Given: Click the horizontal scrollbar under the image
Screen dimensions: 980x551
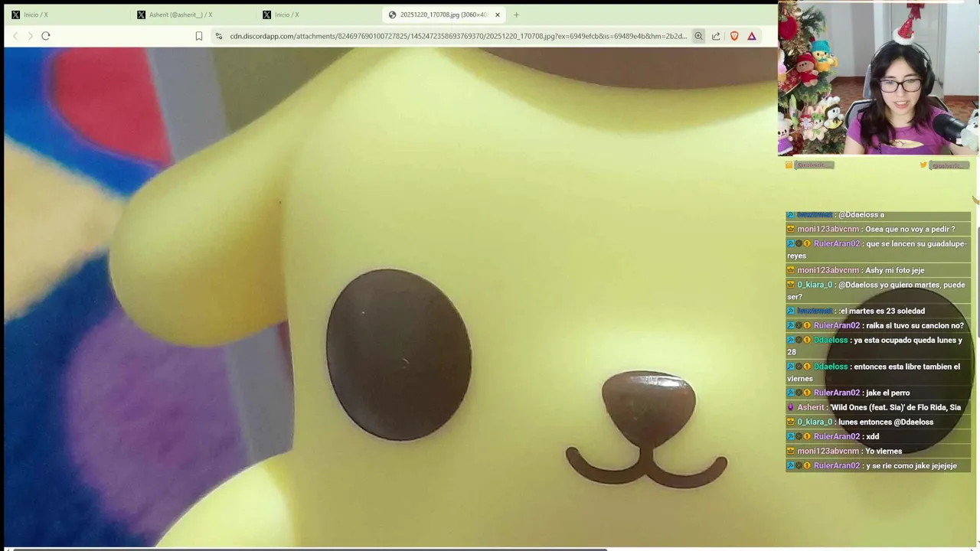Looking at the screenshot, I should click(x=310, y=549).
